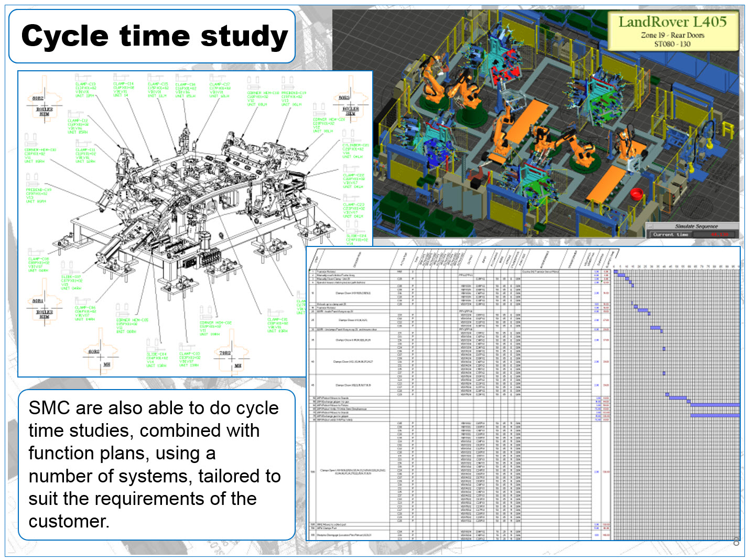Click the 6082 ROLLER HEM symbol on the fixture drawing
The image size is (746, 560).
pyautogui.click(x=45, y=105)
